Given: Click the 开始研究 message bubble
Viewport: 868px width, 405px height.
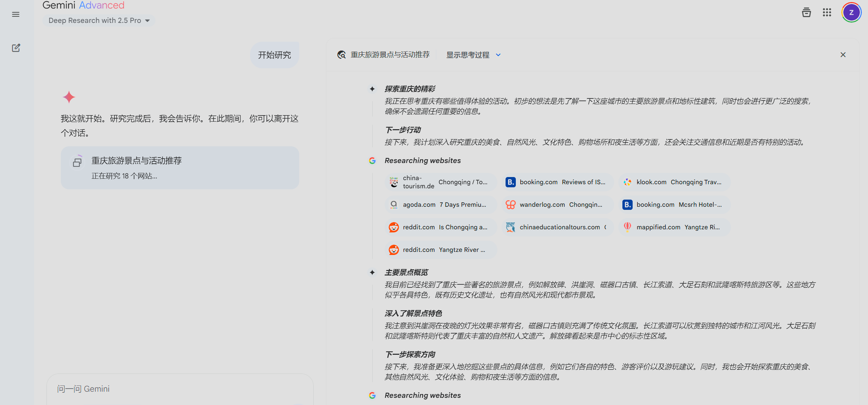Looking at the screenshot, I should tap(274, 55).
